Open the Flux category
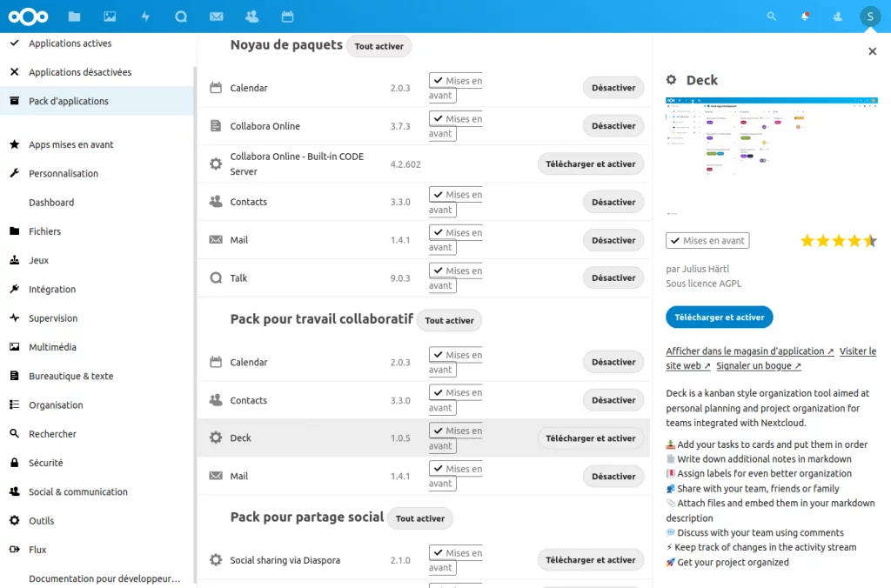The width and height of the screenshot is (891, 588). point(97,550)
